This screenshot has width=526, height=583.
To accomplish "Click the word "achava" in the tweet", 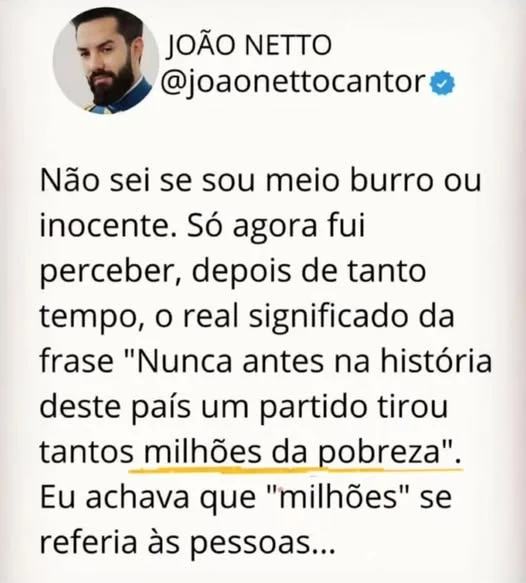I will coord(138,497).
